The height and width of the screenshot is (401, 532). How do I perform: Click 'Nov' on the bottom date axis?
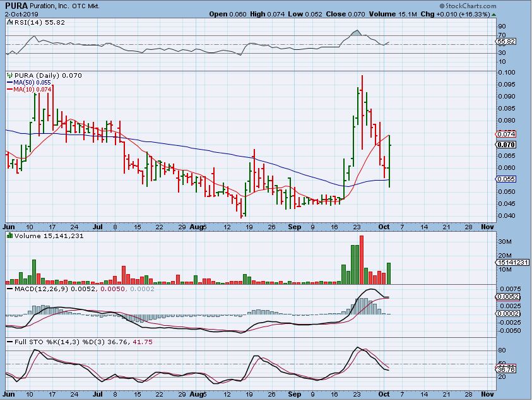tap(487, 394)
